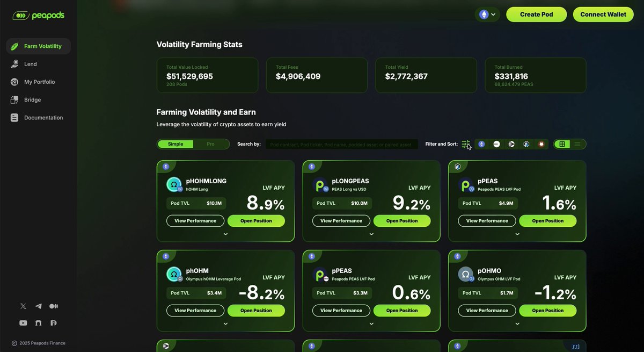View Performance for phOHM pod

[195, 311]
